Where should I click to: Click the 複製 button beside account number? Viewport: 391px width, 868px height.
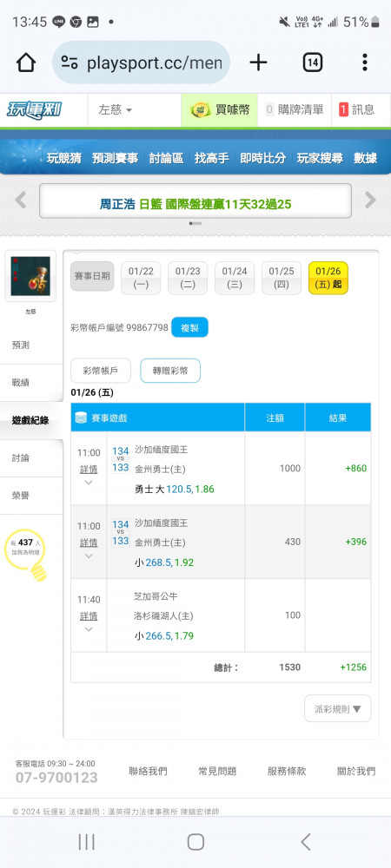pyautogui.click(x=189, y=327)
